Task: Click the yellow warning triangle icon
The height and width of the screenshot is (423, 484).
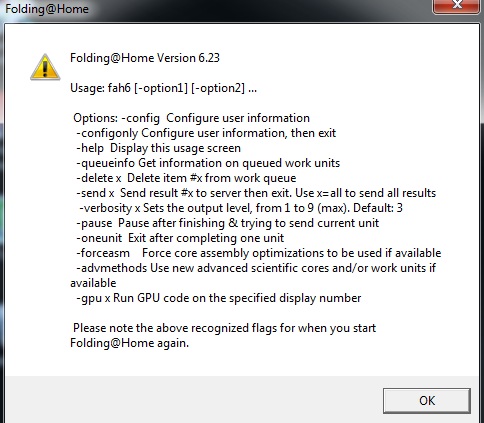Action: coord(45,67)
